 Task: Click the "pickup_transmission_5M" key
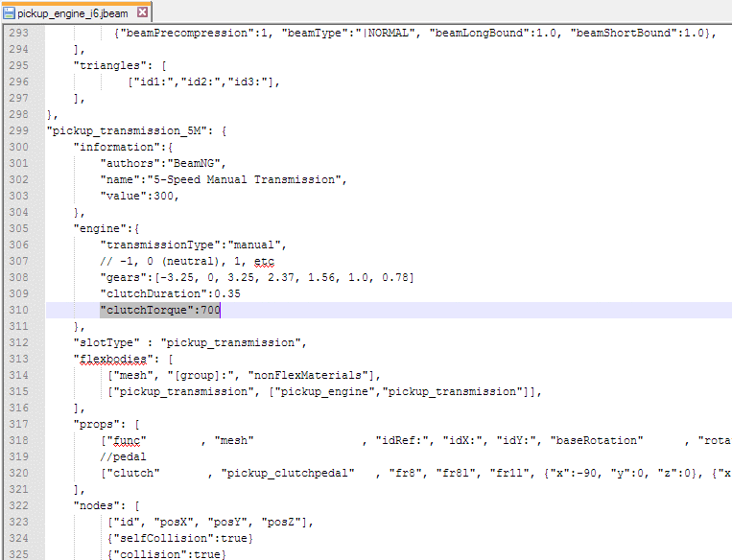(x=127, y=130)
